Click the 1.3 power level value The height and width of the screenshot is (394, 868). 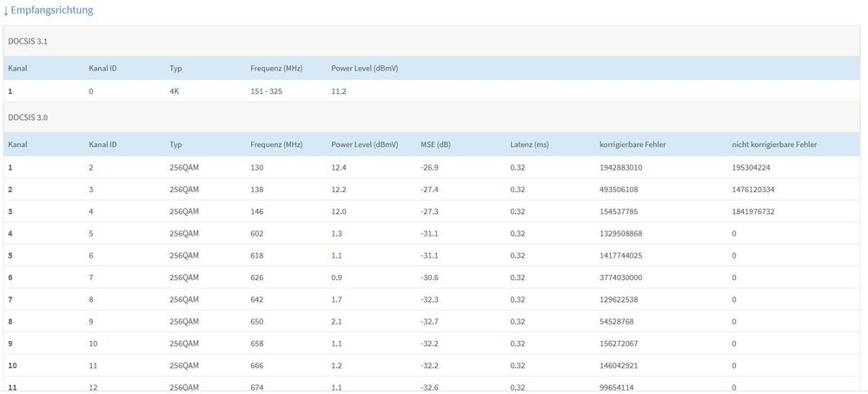[336, 234]
